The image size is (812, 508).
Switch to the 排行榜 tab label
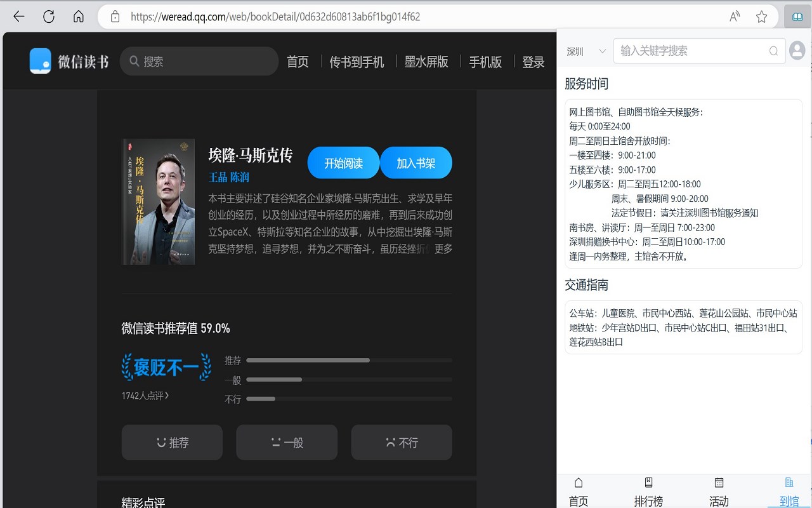pos(648,501)
